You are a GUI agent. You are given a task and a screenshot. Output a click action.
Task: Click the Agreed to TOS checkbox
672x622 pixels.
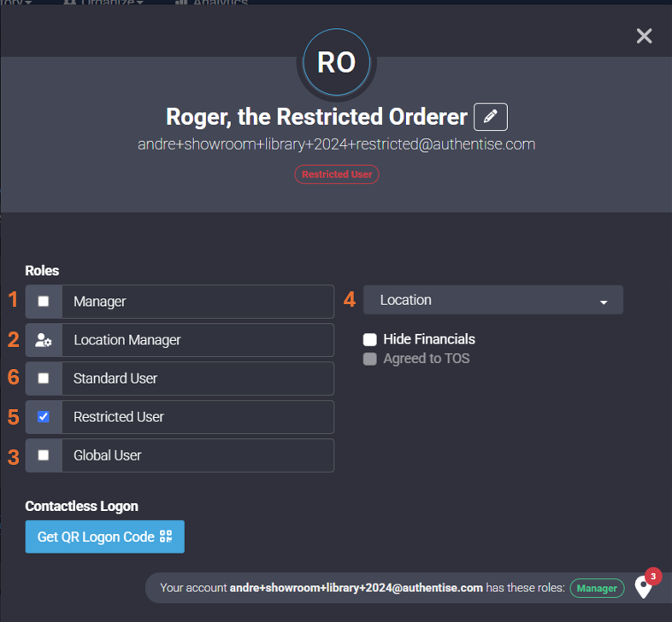(x=370, y=359)
